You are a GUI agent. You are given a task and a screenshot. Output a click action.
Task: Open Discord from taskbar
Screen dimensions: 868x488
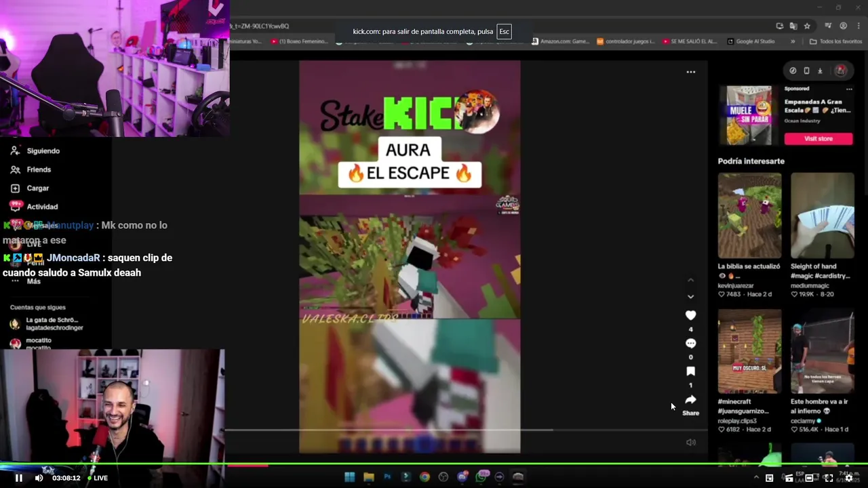[x=462, y=477]
